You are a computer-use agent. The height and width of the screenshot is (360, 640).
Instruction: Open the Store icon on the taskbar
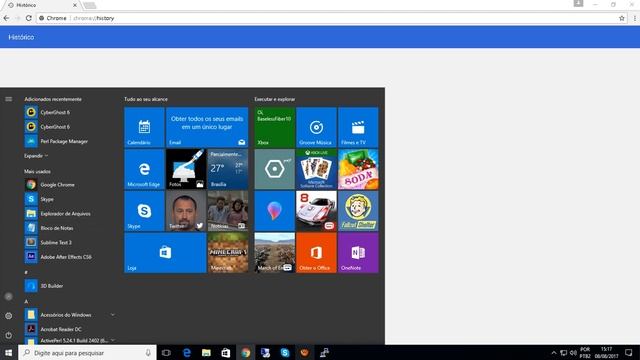(226, 353)
